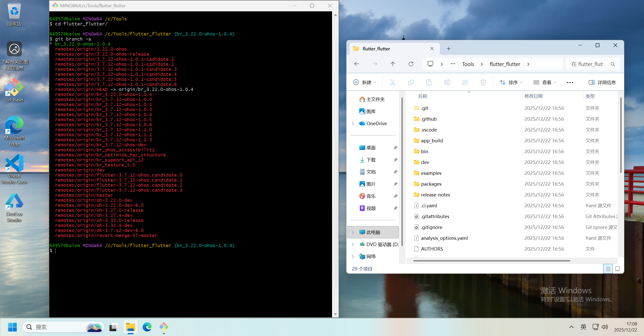Screen dimensions: 644x336
Task: Click the Share icon in Explorer toolbar
Action: click(x=465, y=82)
